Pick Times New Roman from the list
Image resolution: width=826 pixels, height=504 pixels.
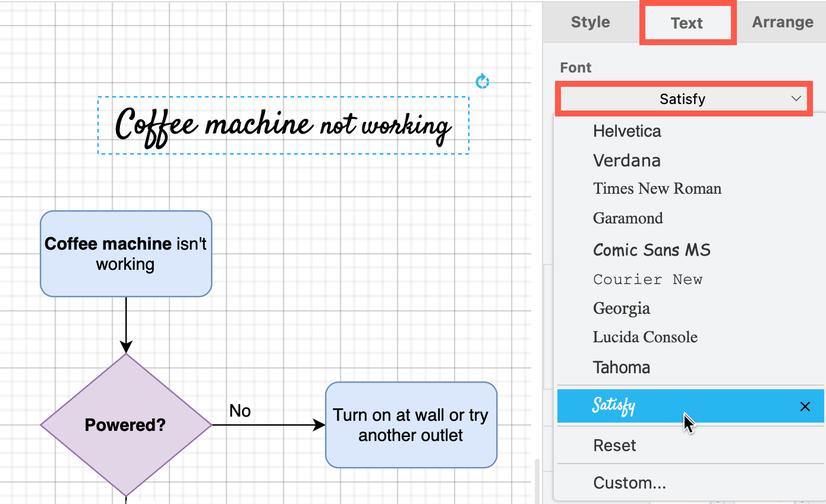coord(657,188)
